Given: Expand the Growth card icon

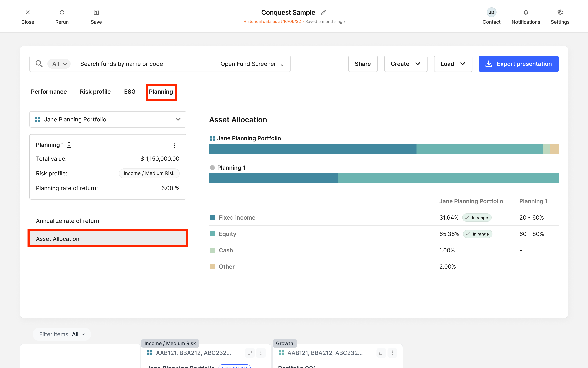Looking at the screenshot, I should 381,353.
